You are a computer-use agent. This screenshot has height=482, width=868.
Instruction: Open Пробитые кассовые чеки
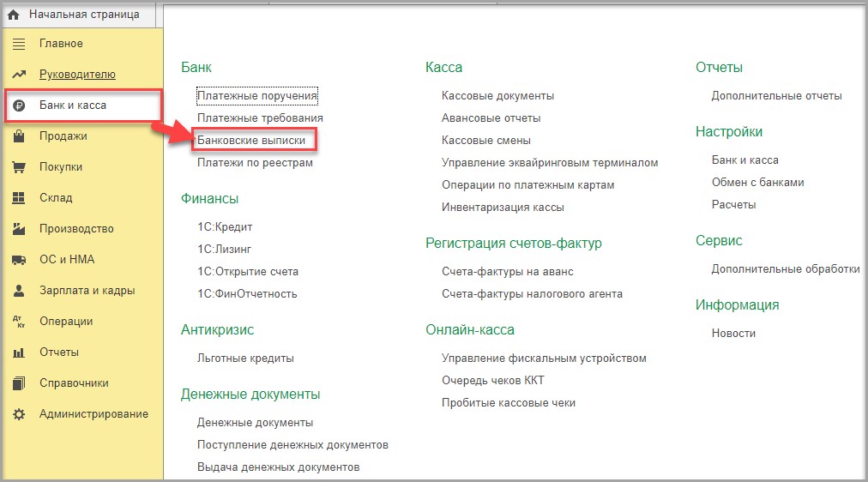point(509,403)
